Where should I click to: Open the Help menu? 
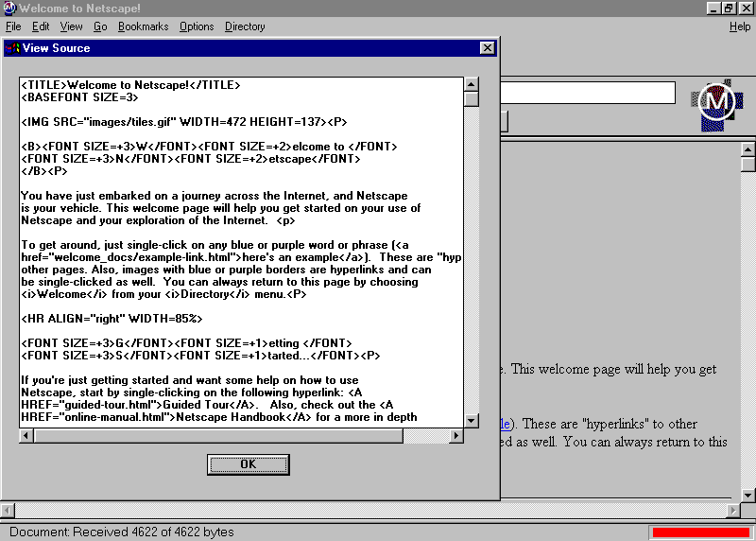pyautogui.click(x=740, y=26)
